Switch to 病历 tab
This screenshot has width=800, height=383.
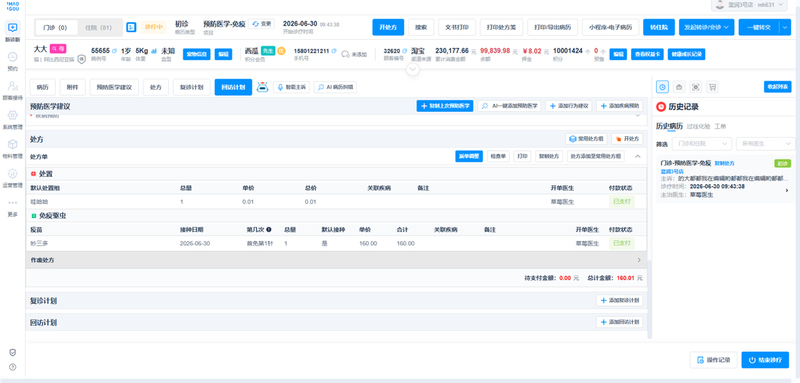click(42, 87)
